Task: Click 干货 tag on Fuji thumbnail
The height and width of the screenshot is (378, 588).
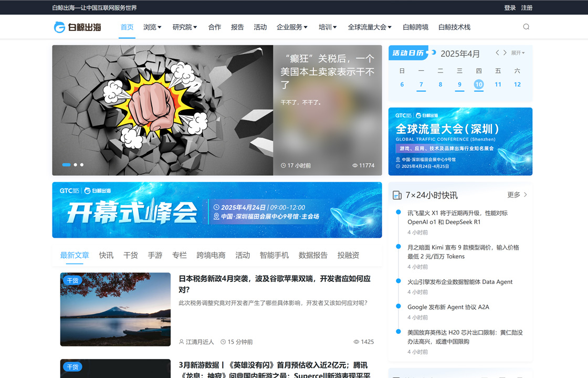Action: (72, 280)
